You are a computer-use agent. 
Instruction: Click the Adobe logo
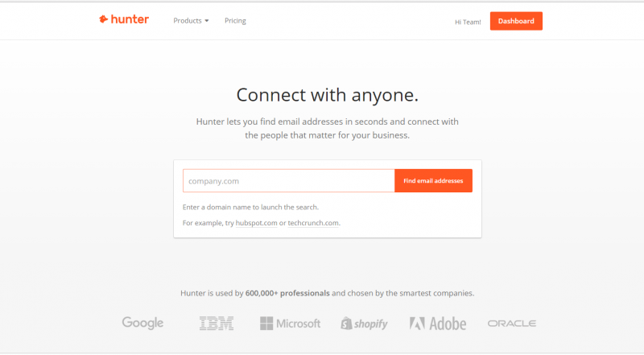pos(438,324)
